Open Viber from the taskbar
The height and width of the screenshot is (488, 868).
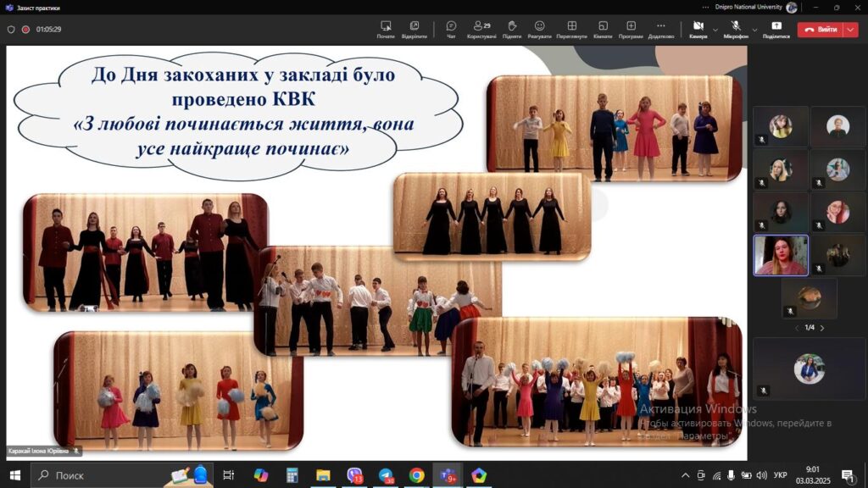(x=354, y=475)
